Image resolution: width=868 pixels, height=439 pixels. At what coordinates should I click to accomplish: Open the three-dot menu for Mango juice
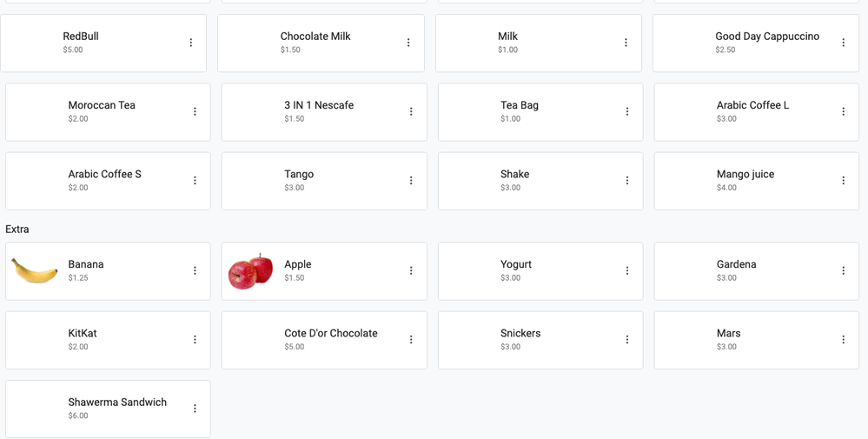point(844,181)
